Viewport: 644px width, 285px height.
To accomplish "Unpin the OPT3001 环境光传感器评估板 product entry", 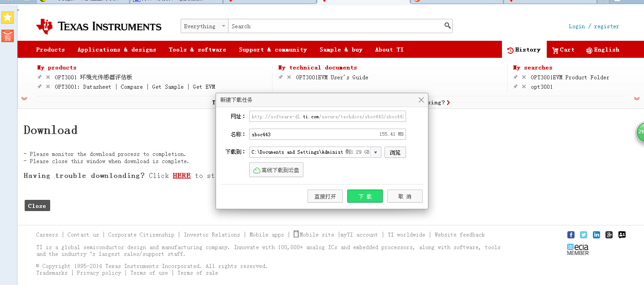I will click(x=39, y=77).
